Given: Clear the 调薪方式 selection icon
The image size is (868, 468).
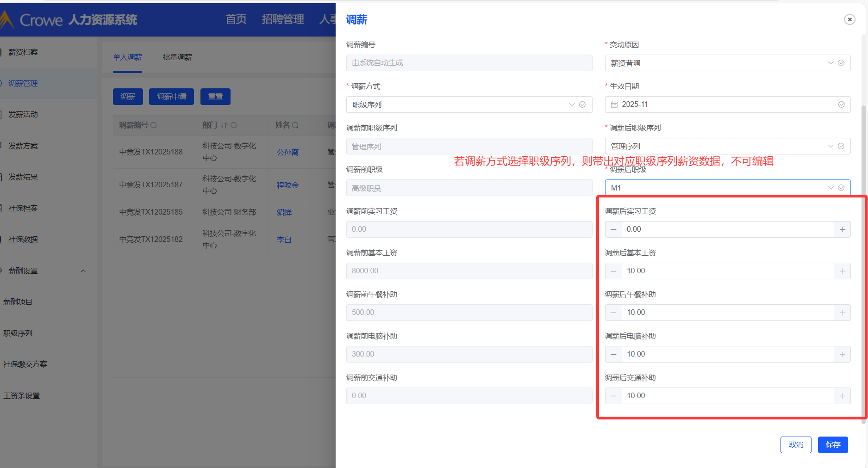Looking at the screenshot, I should 582,105.
